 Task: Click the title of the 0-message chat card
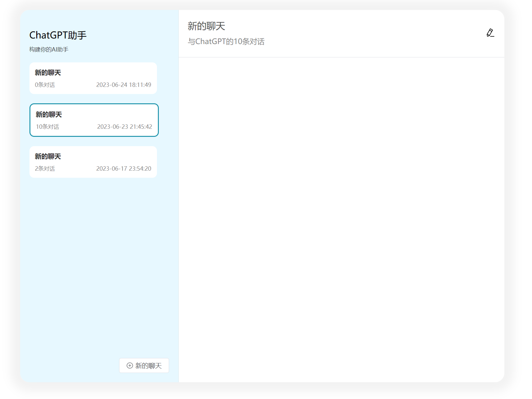(x=48, y=73)
